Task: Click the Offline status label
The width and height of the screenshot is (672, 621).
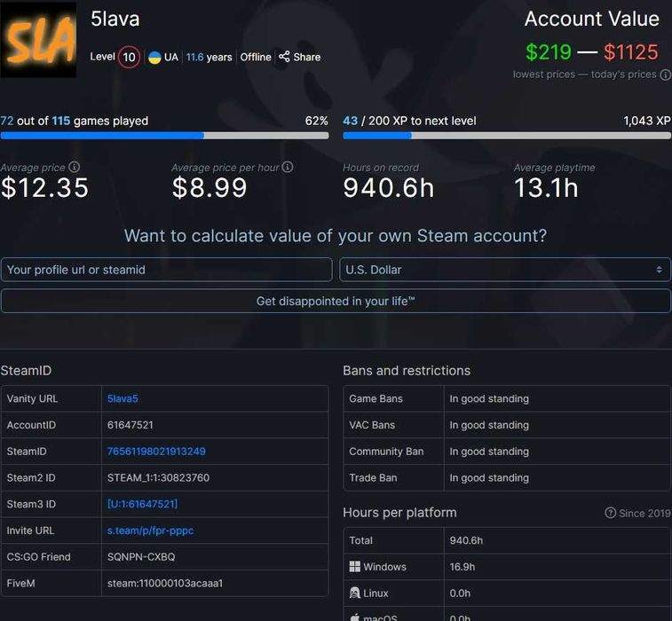Action: pos(256,58)
